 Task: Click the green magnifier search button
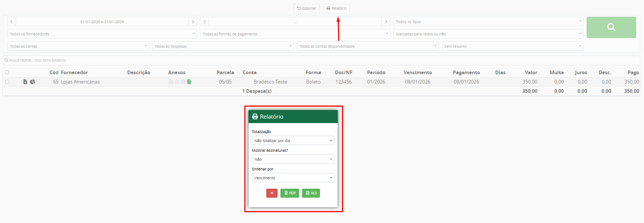[x=611, y=27]
